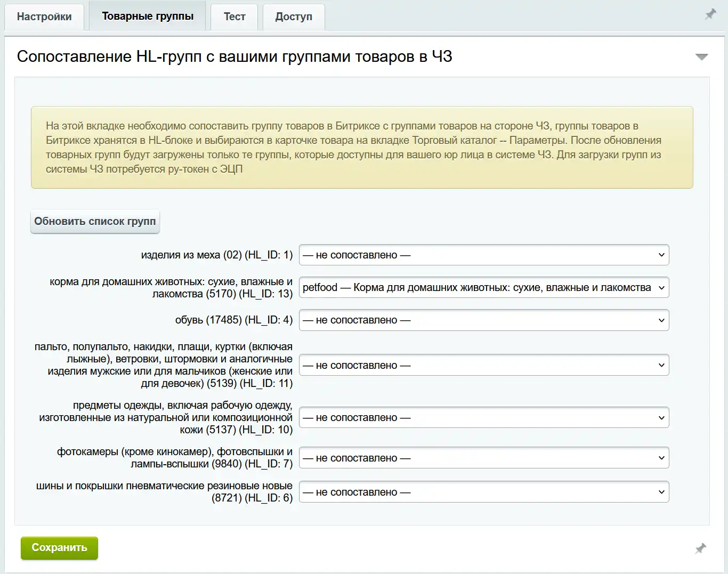Viewport: 728px width, 574px height.
Task: Pin the form using the bottom-right pin icon
Action: click(700, 548)
